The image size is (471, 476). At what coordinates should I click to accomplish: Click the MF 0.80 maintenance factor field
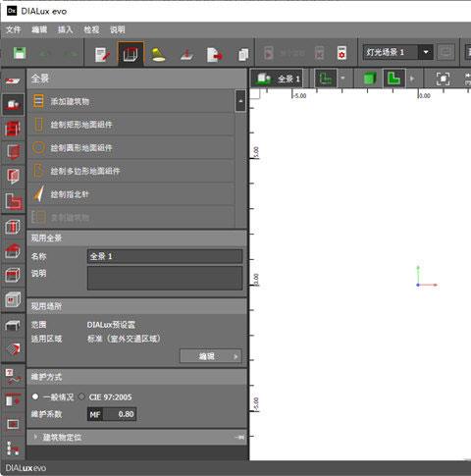click(112, 414)
